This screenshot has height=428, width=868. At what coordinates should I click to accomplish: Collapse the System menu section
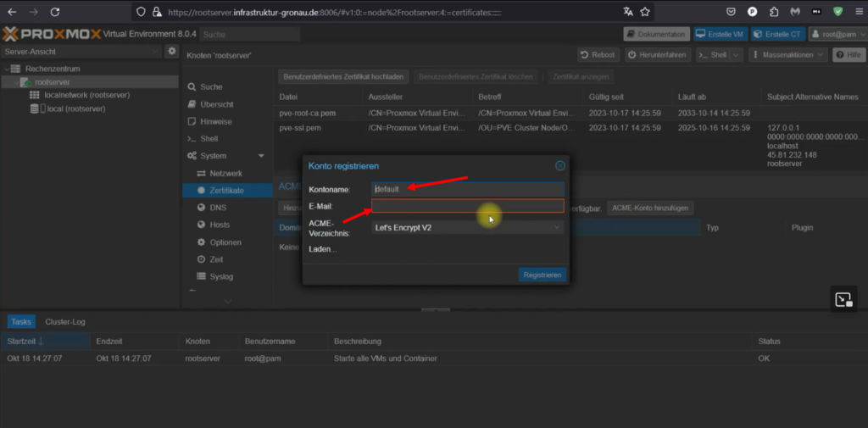[x=261, y=156]
